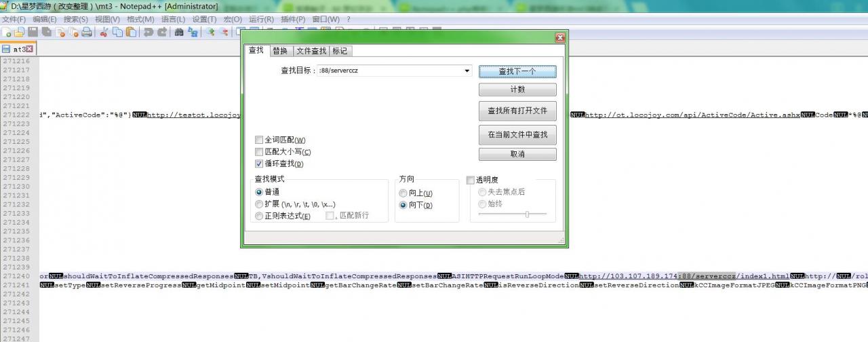Uncheck the 循环查找 option
This screenshot has height=342, width=868.
click(259, 164)
